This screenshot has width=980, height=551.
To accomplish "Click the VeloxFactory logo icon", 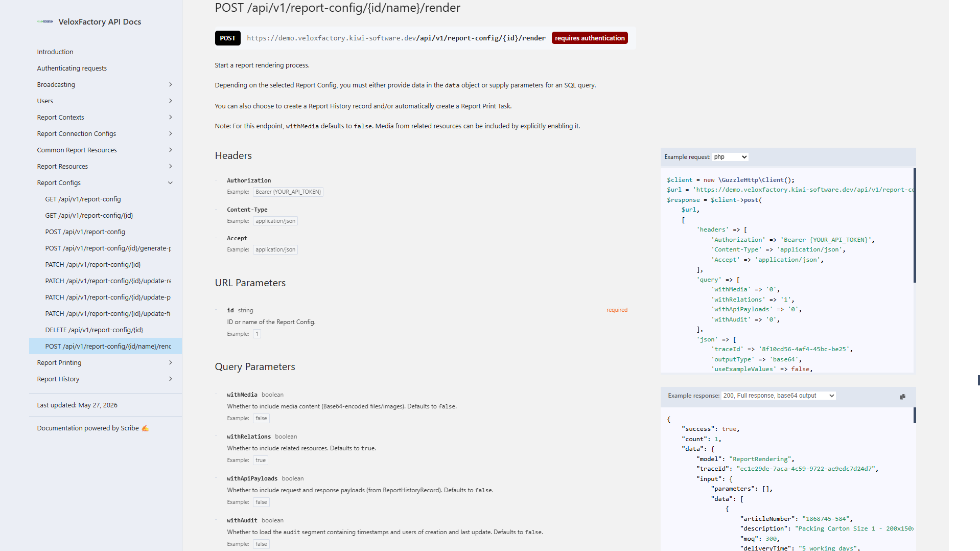I will (45, 21).
